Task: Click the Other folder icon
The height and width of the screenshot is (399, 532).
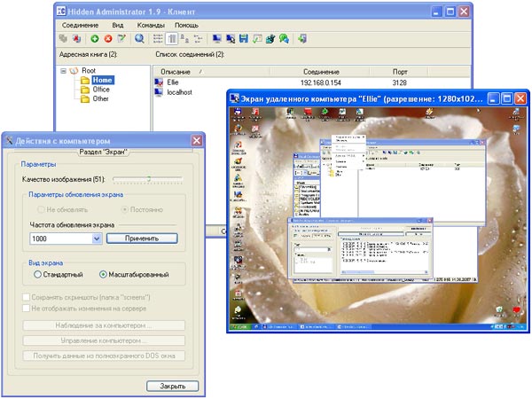Action: tap(85, 99)
